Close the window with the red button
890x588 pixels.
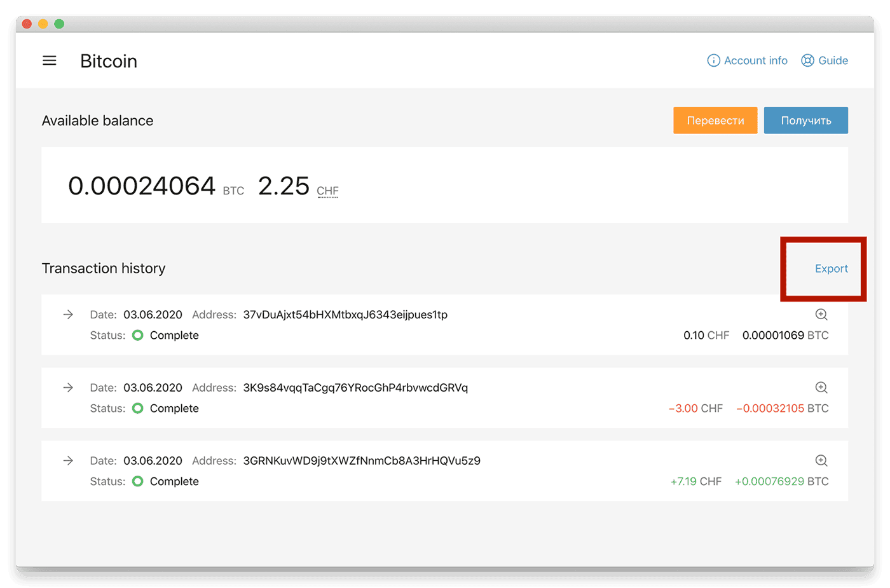(x=27, y=24)
